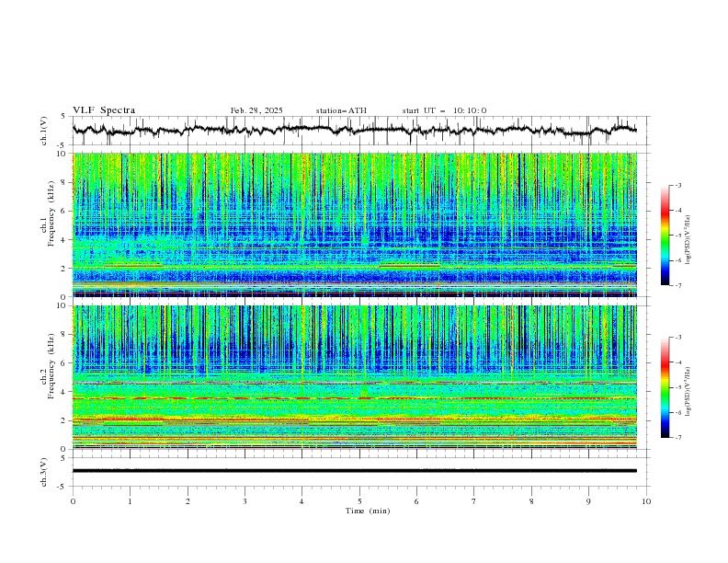Click the time axis tick label 1
Viewport: 728px width, 563px height.
point(130,501)
